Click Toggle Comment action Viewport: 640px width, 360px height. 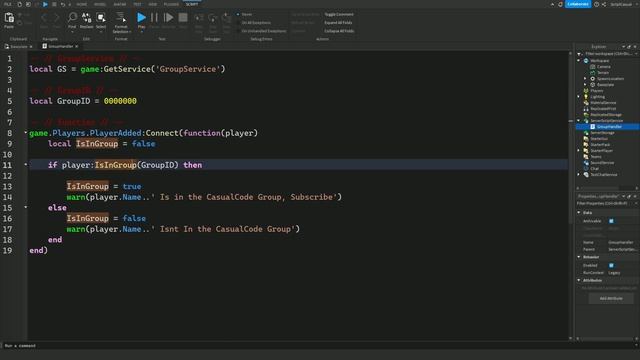click(339, 14)
